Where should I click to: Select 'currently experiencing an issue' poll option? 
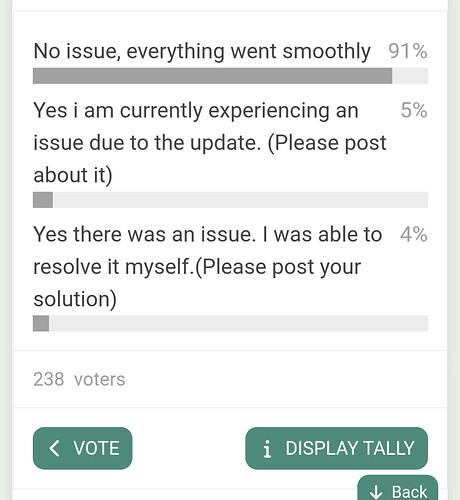[210, 143]
